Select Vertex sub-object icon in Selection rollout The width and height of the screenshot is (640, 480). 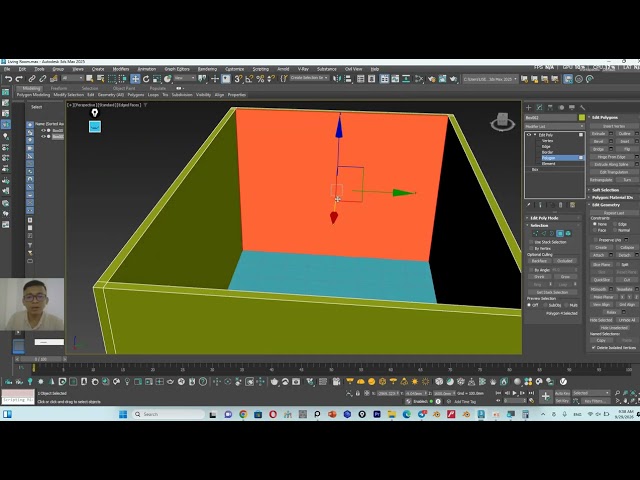[536, 233]
